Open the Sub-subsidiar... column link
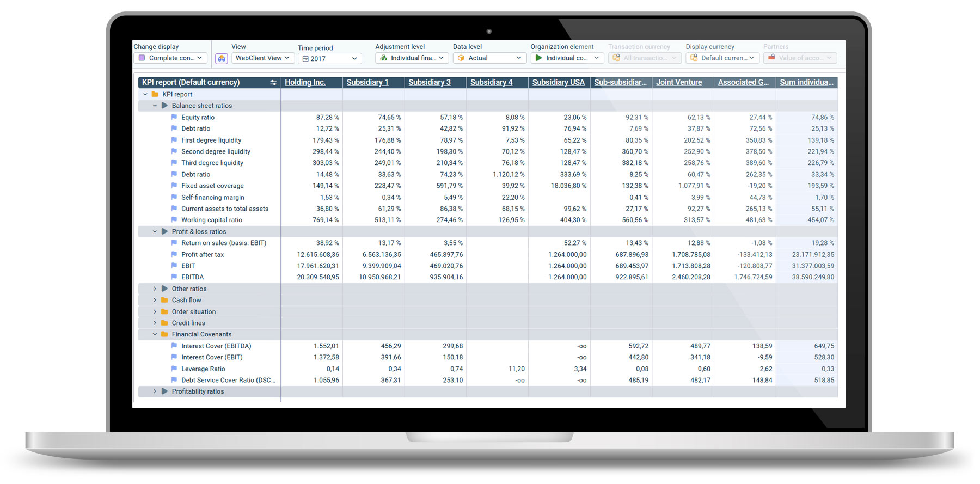980x484 pixels. (620, 82)
